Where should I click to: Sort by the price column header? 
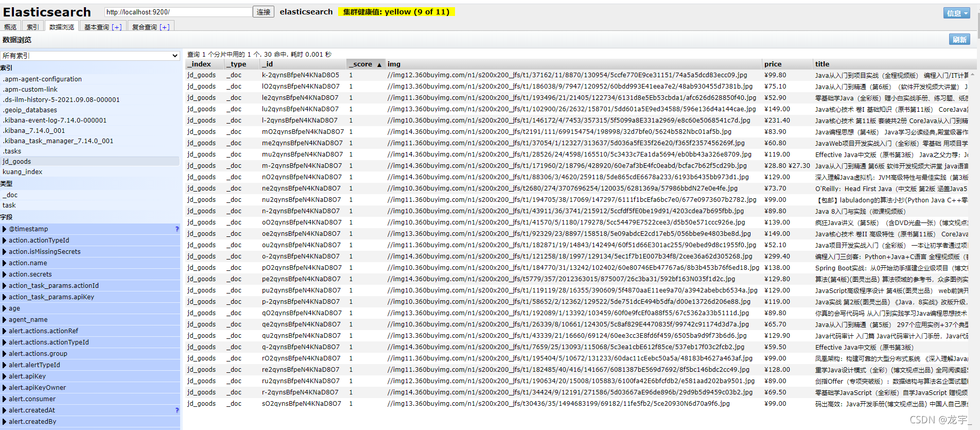tap(786, 64)
